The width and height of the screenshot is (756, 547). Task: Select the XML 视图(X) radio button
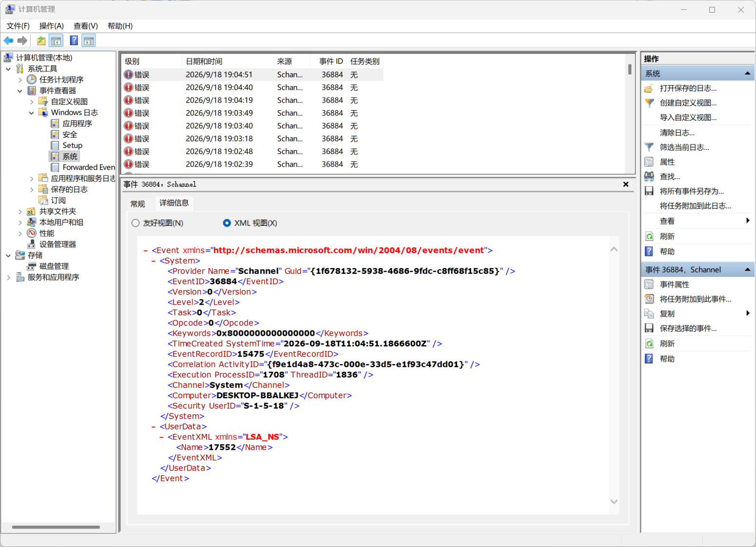[227, 223]
